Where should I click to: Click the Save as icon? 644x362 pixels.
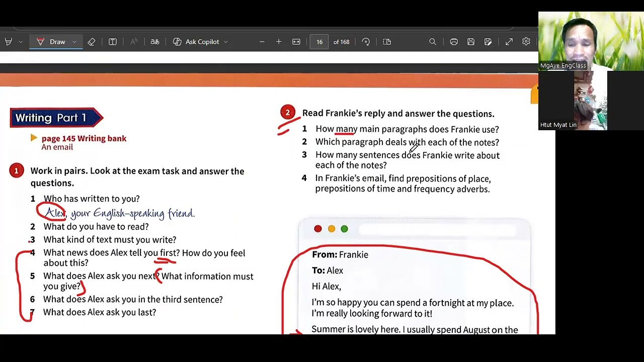[488, 42]
